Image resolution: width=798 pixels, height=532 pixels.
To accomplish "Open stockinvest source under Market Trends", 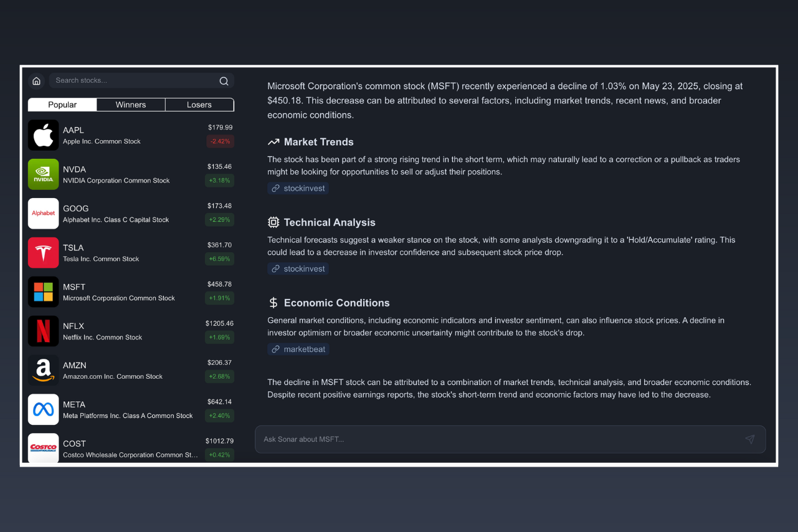I will pos(298,188).
